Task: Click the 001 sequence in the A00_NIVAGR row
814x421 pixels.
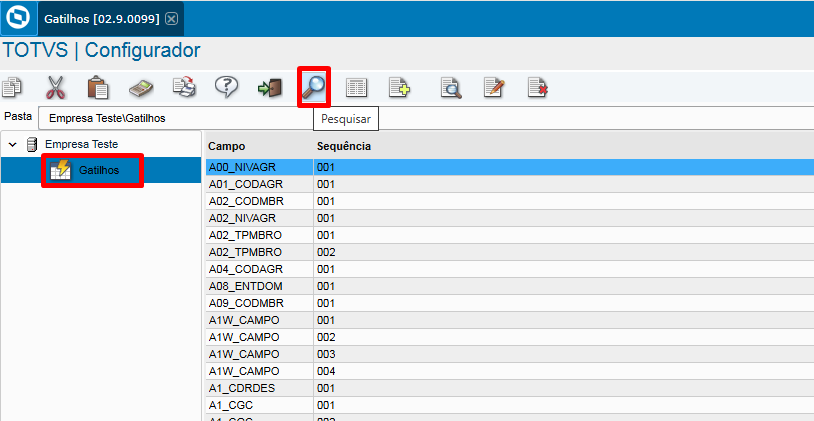Action: 326,167
